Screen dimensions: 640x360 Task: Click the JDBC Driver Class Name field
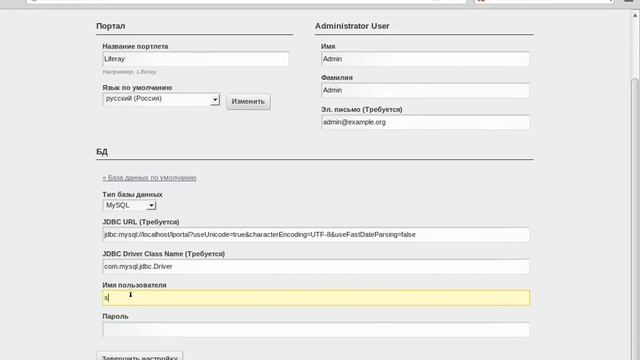tap(316, 267)
